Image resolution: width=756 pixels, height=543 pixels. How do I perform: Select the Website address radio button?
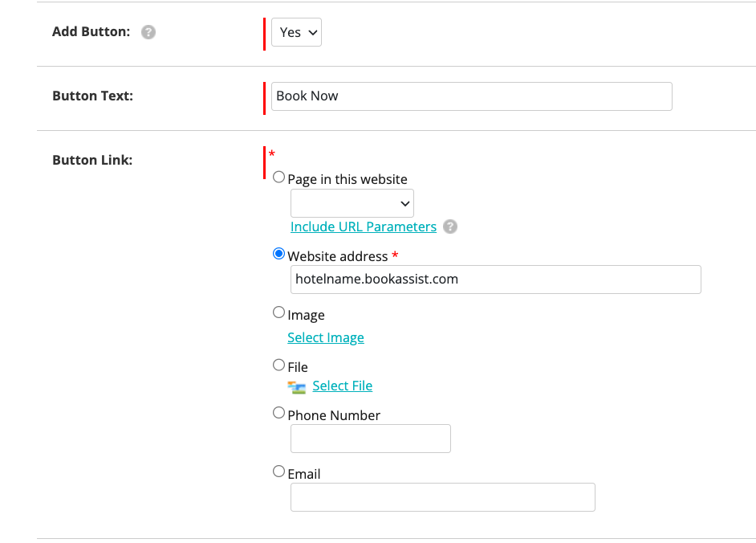[x=278, y=254]
